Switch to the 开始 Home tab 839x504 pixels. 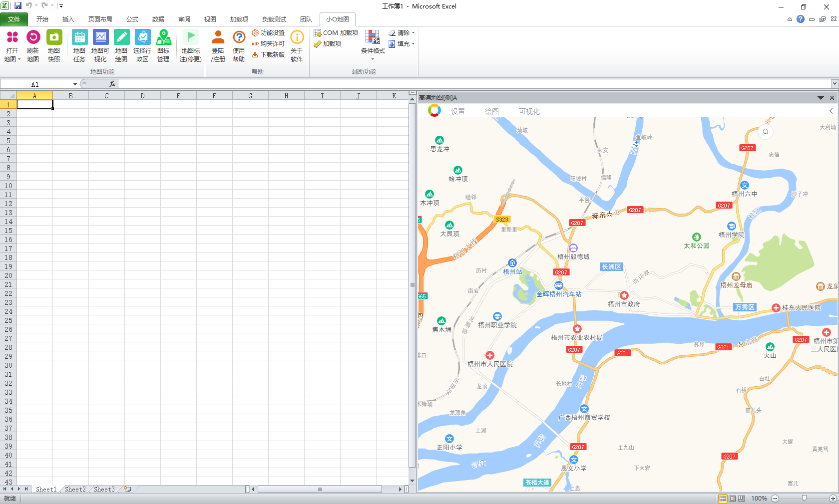tap(42, 19)
